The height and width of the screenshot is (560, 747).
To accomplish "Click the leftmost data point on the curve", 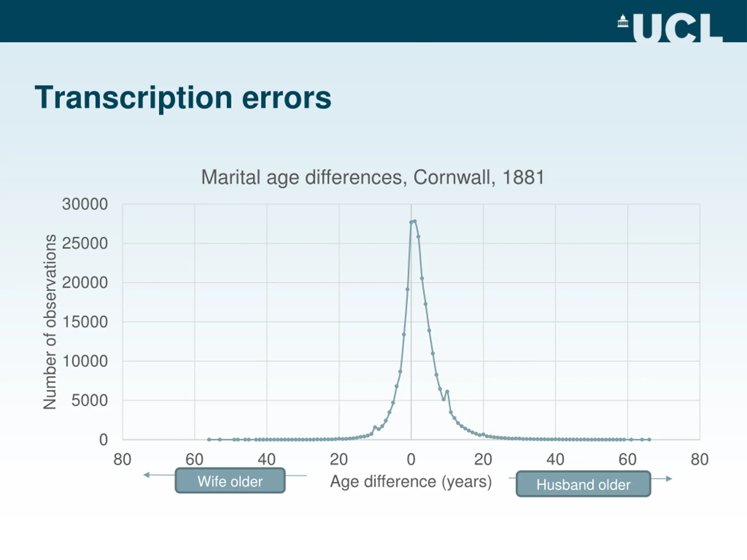I will 209,440.
